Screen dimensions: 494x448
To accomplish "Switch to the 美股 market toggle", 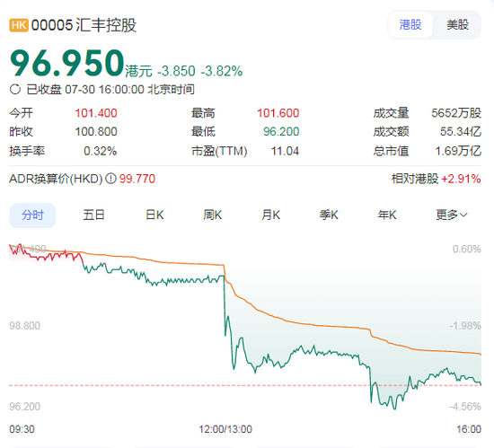I will click(457, 24).
